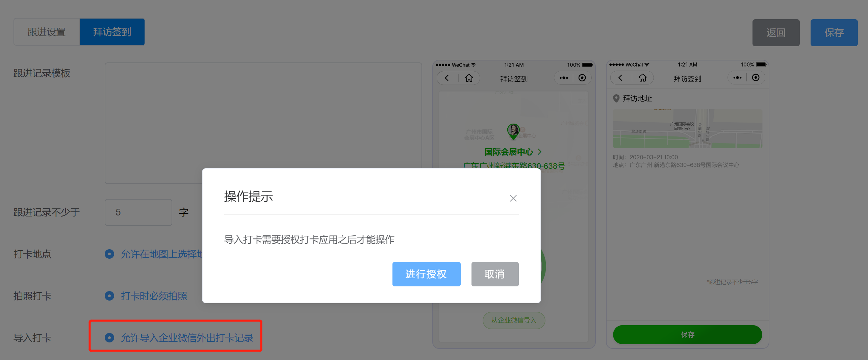868x360 pixels.
Task: Switch to 跟进设置 tab
Action: tap(47, 32)
